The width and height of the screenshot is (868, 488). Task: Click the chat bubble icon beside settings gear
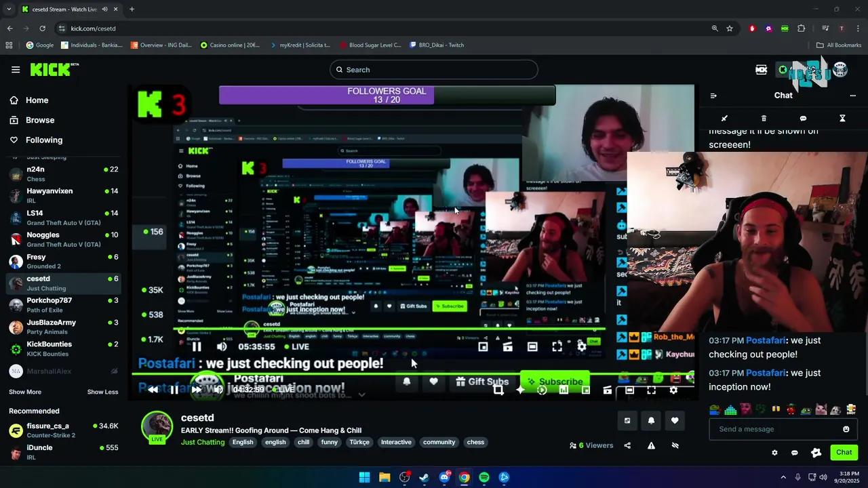[795, 453]
